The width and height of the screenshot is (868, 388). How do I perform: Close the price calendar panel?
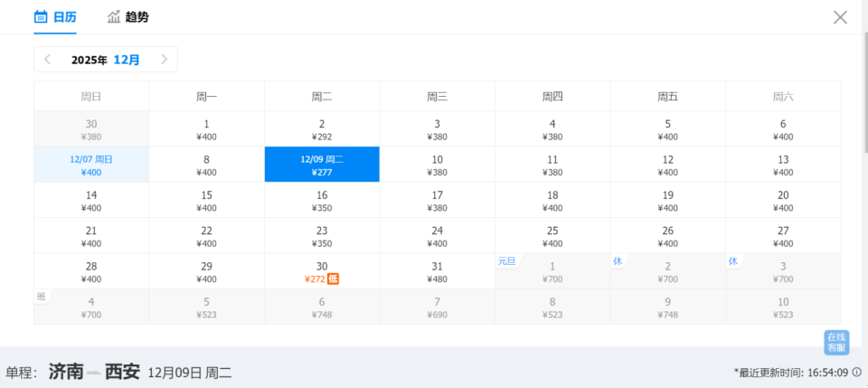pos(840,17)
